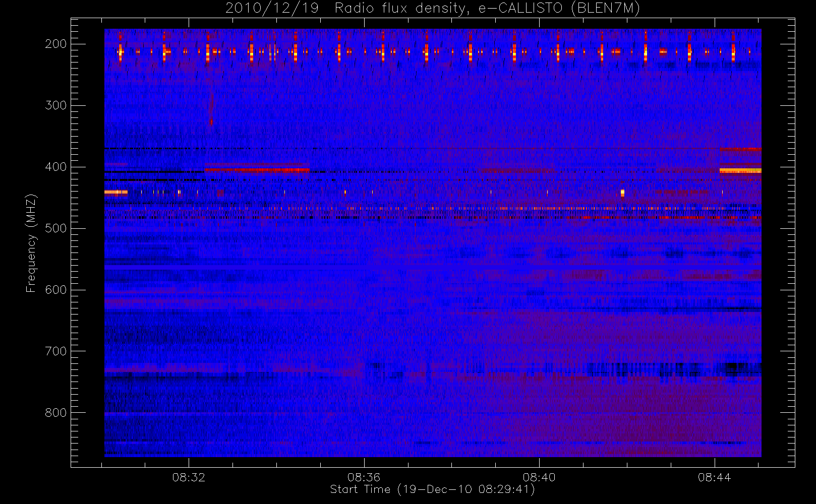Click the Frequency (MHz) axis label
The height and width of the screenshot is (504, 816).
(x=31, y=243)
